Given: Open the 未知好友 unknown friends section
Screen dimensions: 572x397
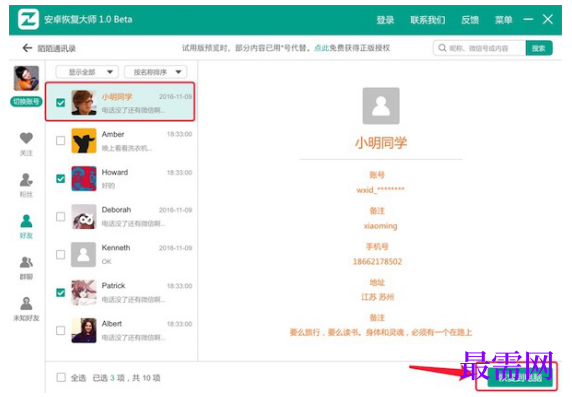Looking at the screenshot, I should (x=26, y=309).
